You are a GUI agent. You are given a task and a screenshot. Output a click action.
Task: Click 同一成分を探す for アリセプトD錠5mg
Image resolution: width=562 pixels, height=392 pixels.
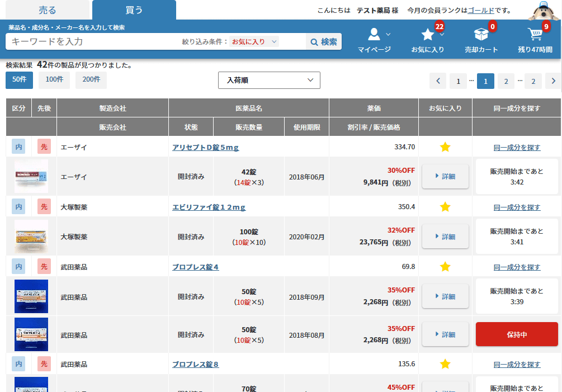pyautogui.click(x=517, y=147)
